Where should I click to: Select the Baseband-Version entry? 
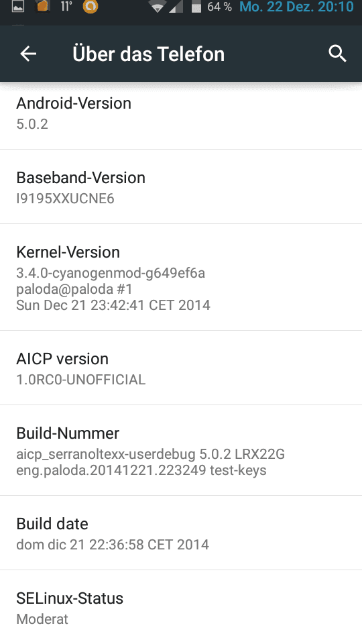coord(181,187)
